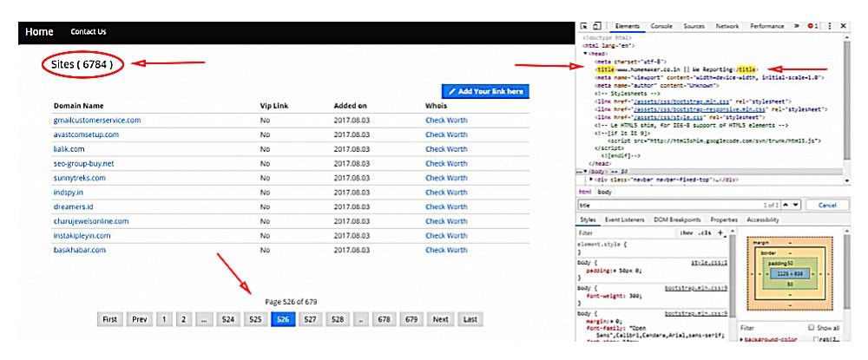Image resolution: width=868 pixels, height=360 pixels.
Task: Open the Sources tab
Action: (x=694, y=26)
